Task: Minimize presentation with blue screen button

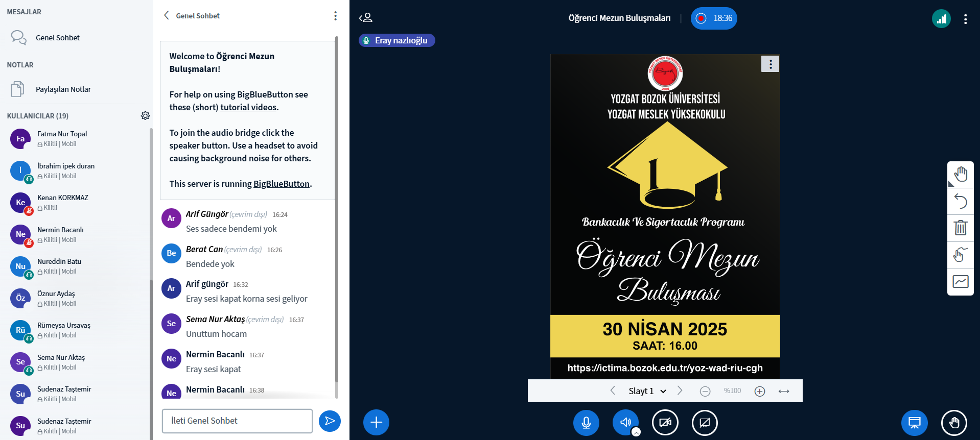Action: point(915,423)
